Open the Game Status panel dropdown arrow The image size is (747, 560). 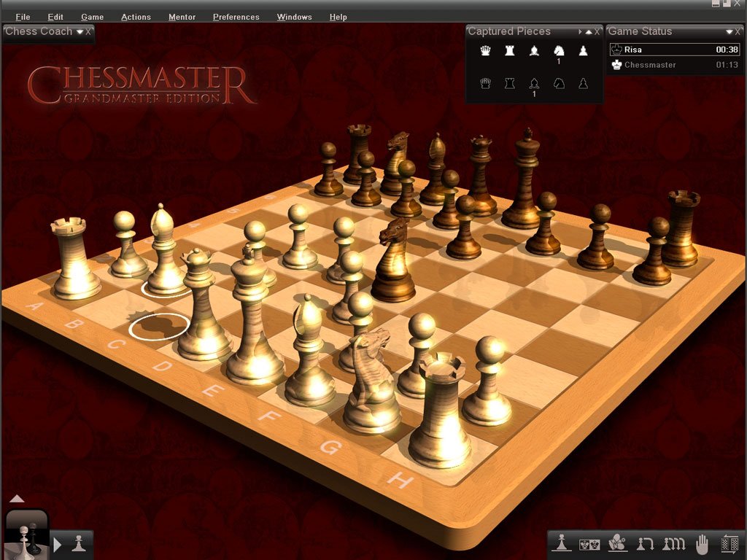point(729,31)
